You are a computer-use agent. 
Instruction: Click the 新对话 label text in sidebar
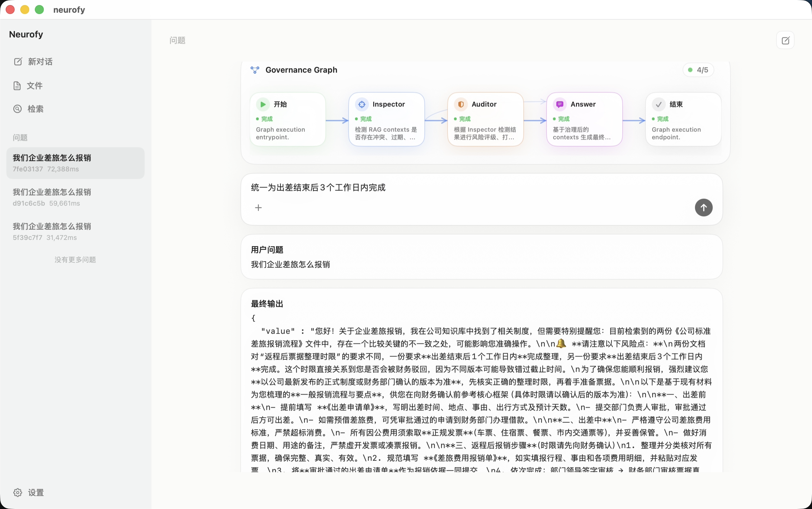pyautogui.click(x=40, y=61)
